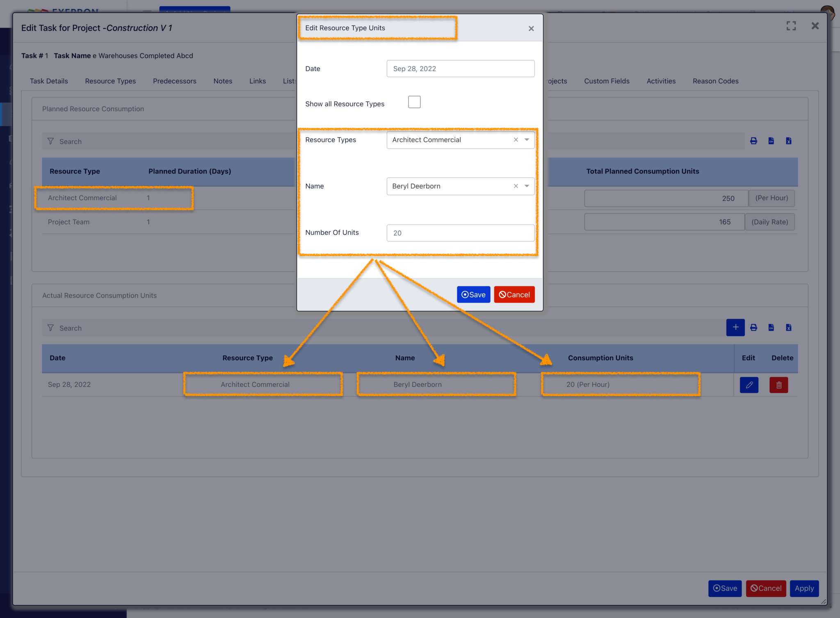Open the Name dropdown arrow

point(527,186)
